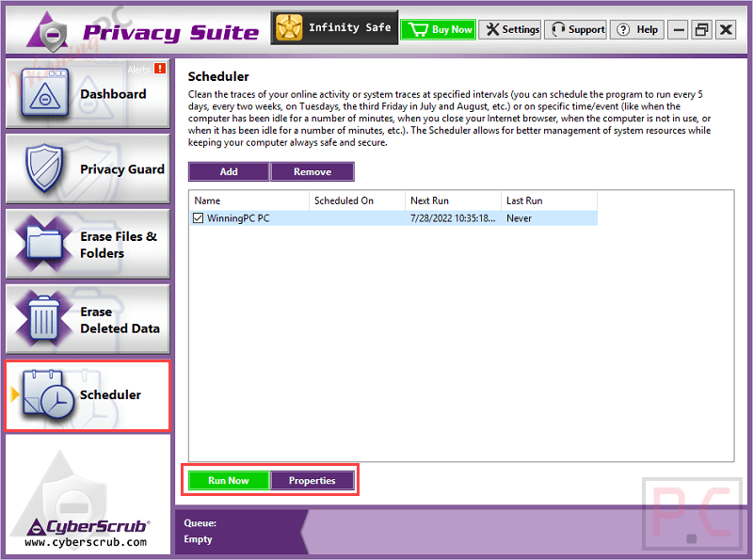Open Erase Deleted Data label
The height and width of the screenshot is (560, 753).
(x=120, y=320)
